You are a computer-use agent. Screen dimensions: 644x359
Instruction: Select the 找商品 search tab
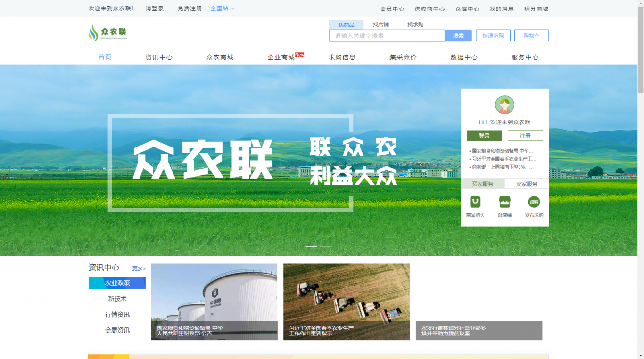pyautogui.click(x=346, y=24)
